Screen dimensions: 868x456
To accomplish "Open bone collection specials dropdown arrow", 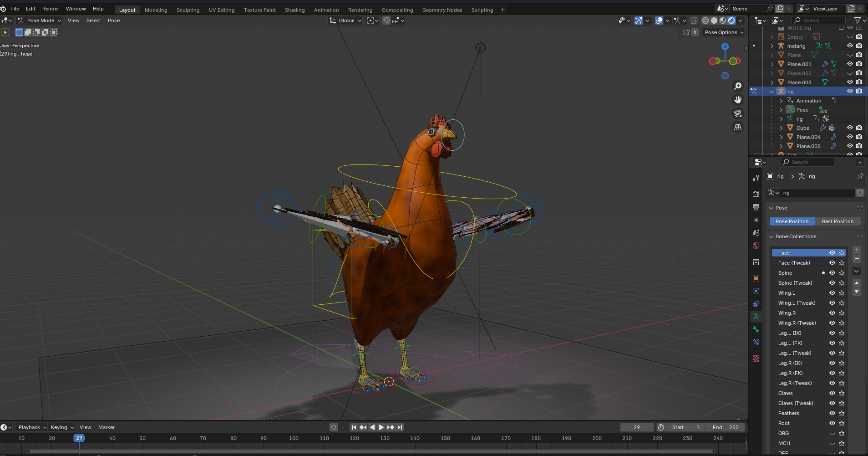I will point(857,271).
